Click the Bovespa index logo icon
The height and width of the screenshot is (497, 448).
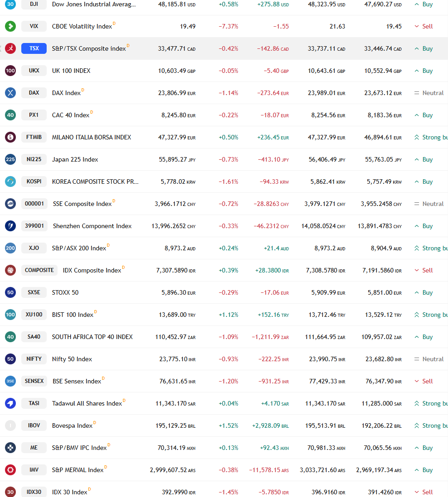[x=10, y=425]
